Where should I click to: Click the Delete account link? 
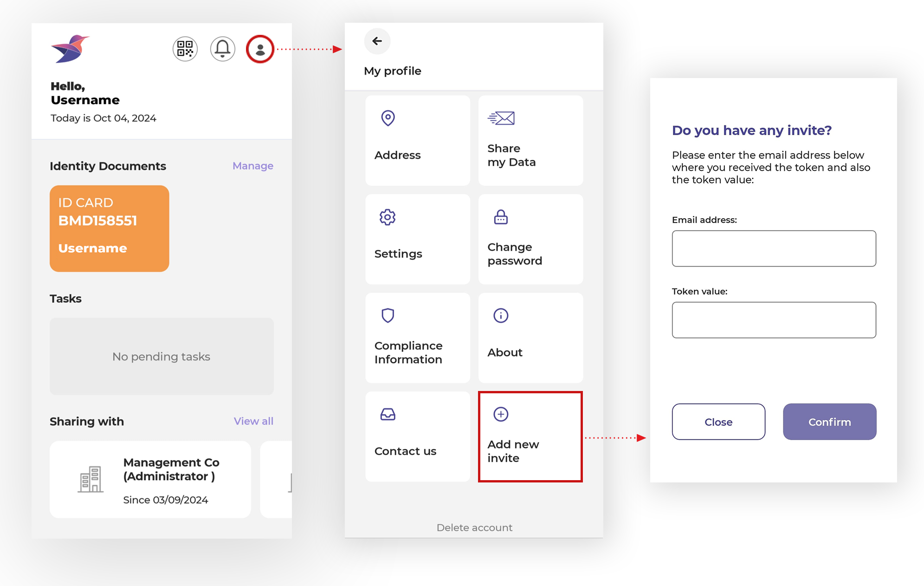tap(474, 527)
